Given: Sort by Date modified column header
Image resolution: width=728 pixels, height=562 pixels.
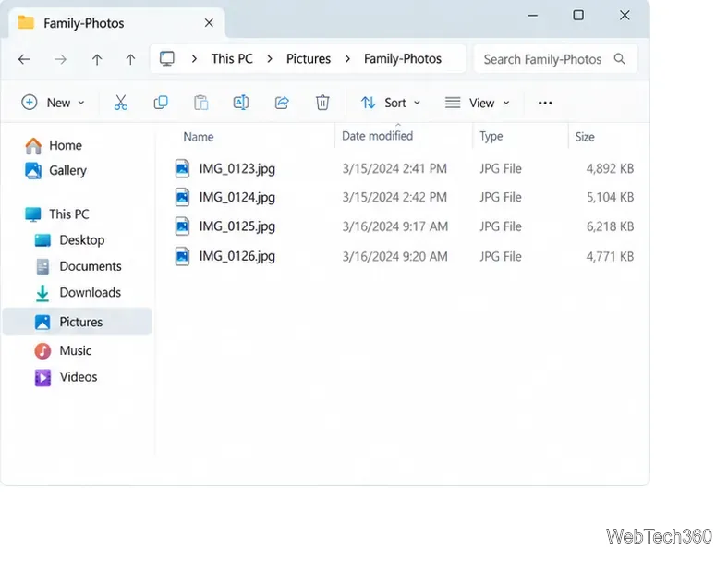Looking at the screenshot, I should click(378, 136).
